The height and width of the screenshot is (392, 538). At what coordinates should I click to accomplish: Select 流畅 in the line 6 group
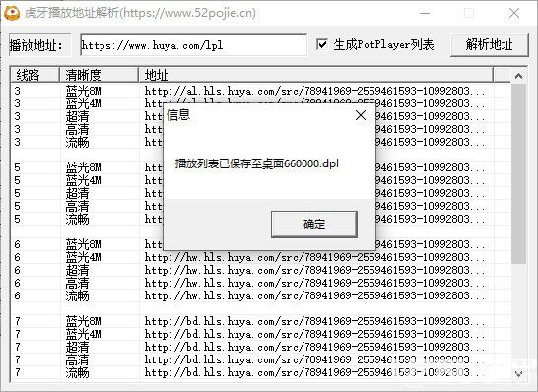click(77, 296)
